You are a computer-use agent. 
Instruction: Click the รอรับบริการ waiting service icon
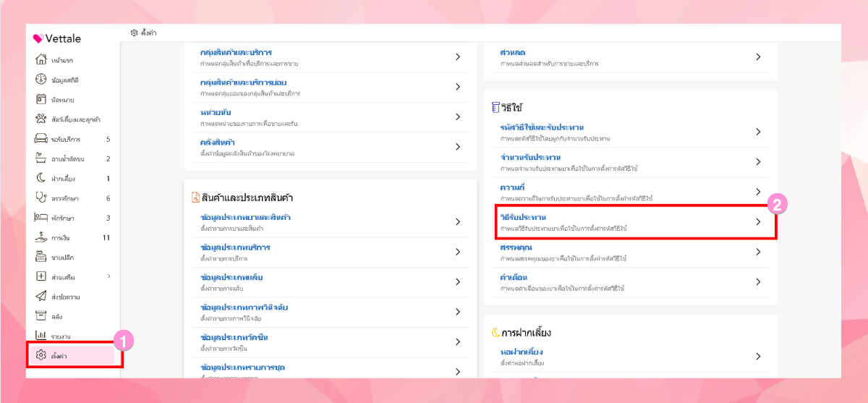click(x=41, y=139)
